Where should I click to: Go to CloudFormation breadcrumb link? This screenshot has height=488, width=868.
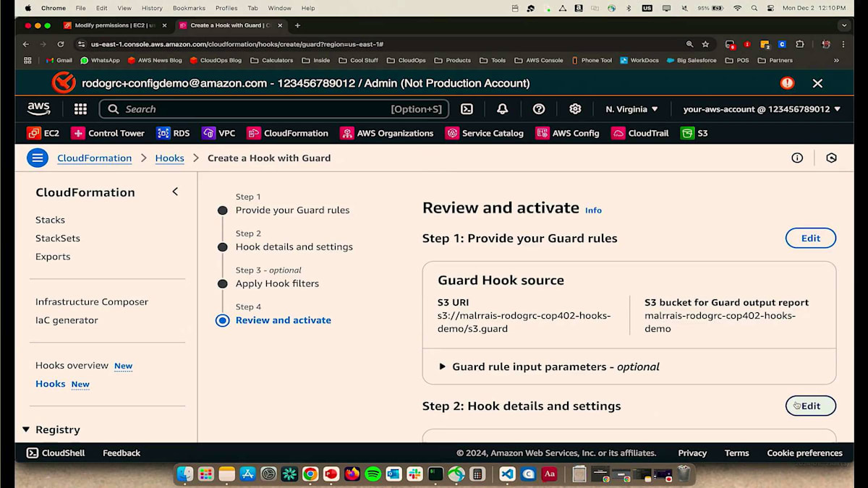pos(95,158)
